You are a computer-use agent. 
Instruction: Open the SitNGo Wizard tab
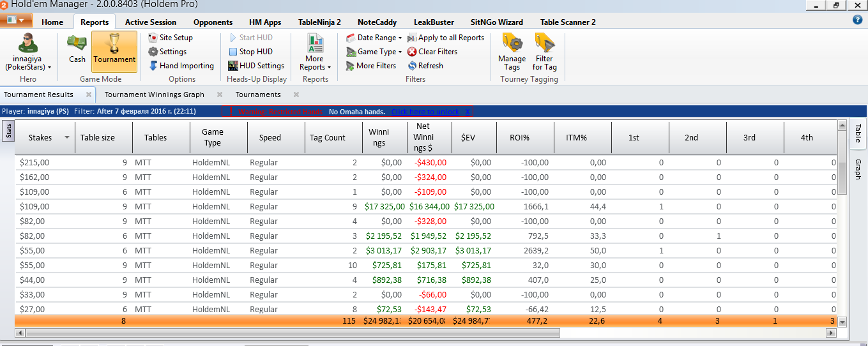click(x=496, y=22)
